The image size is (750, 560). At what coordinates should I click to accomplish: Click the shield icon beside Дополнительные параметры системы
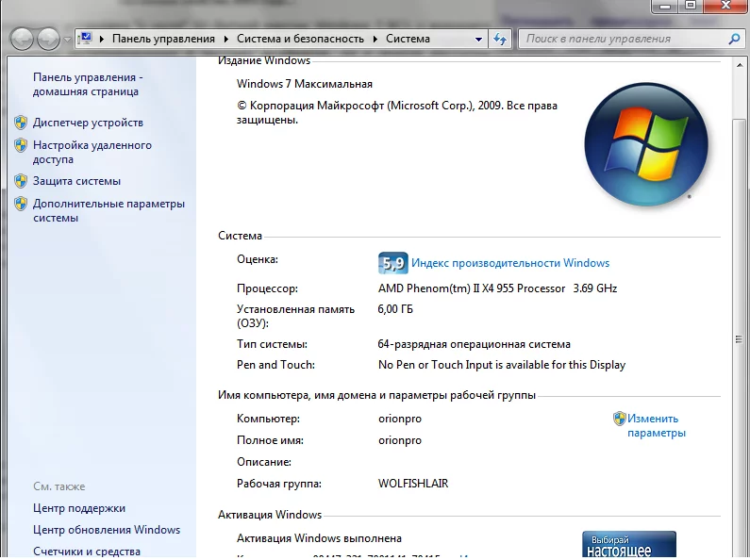point(21,204)
